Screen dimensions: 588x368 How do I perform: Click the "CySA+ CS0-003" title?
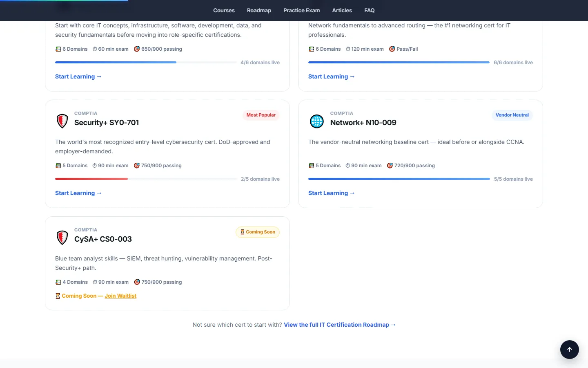[103, 239]
